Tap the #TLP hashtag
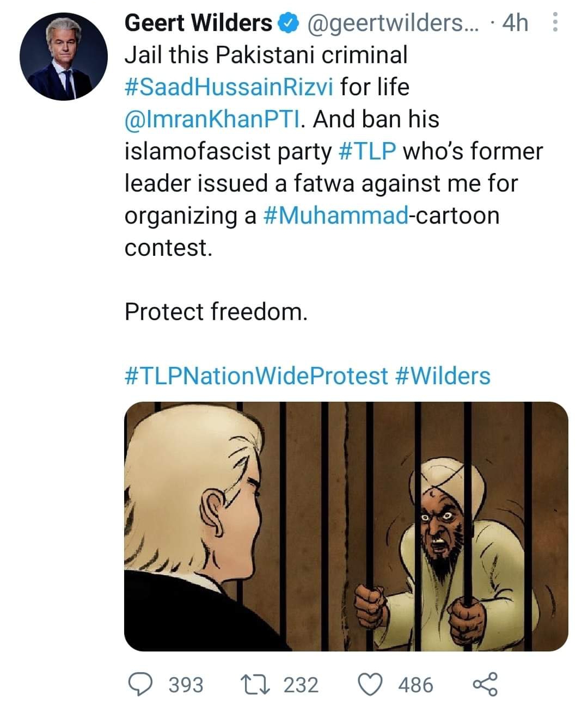The width and height of the screenshot is (588, 707). pyautogui.click(x=367, y=151)
